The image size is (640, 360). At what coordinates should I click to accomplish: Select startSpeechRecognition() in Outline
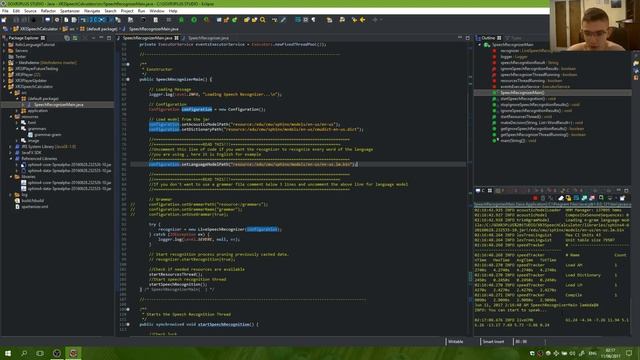(x=527, y=99)
